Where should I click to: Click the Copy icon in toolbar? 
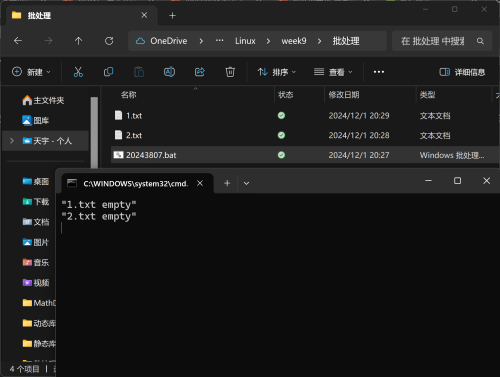pyautogui.click(x=108, y=72)
